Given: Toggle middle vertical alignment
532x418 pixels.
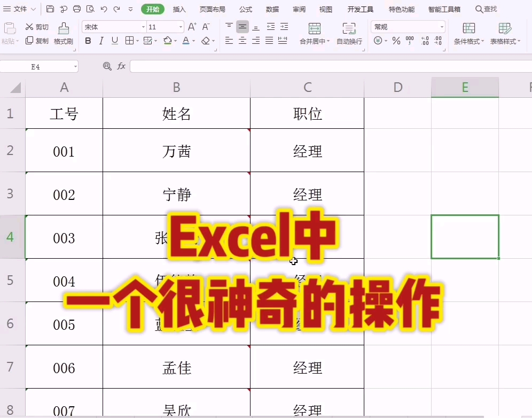Looking at the screenshot, I should coord(242,27).
